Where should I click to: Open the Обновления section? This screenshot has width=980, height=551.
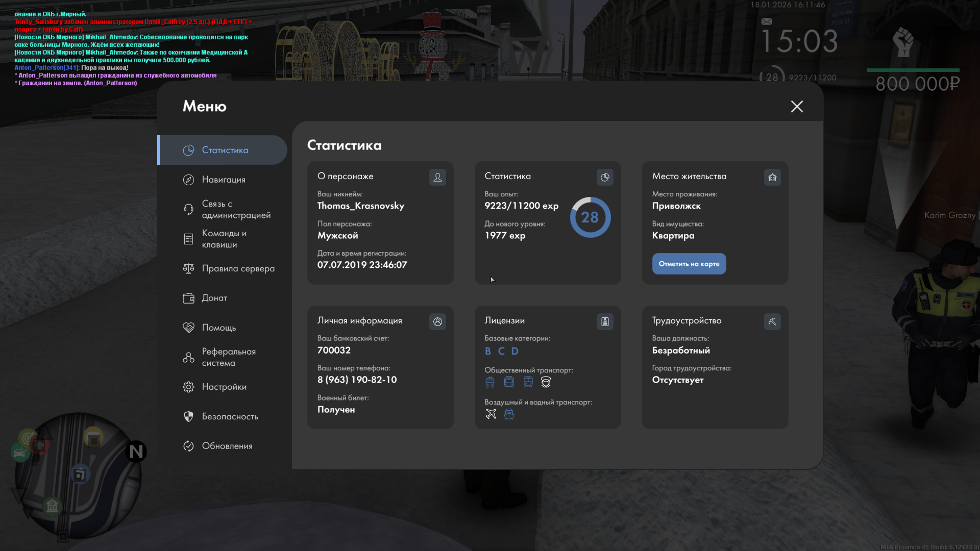227,446
